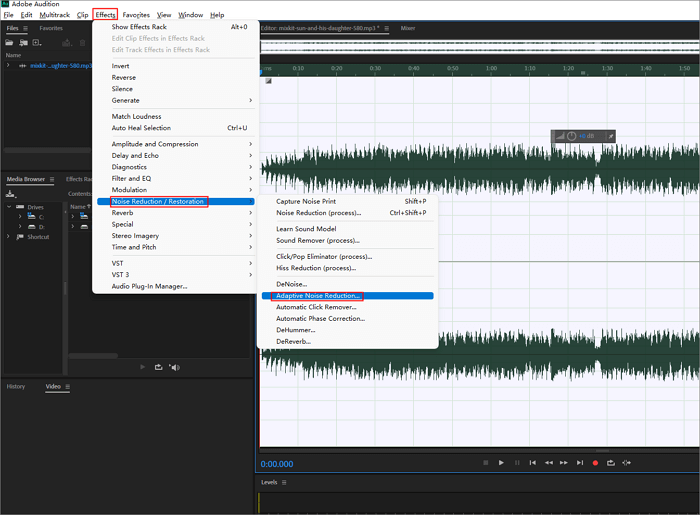700x515 pixels.
Task: Expand the C: drive node
Action: click(20, 216)
